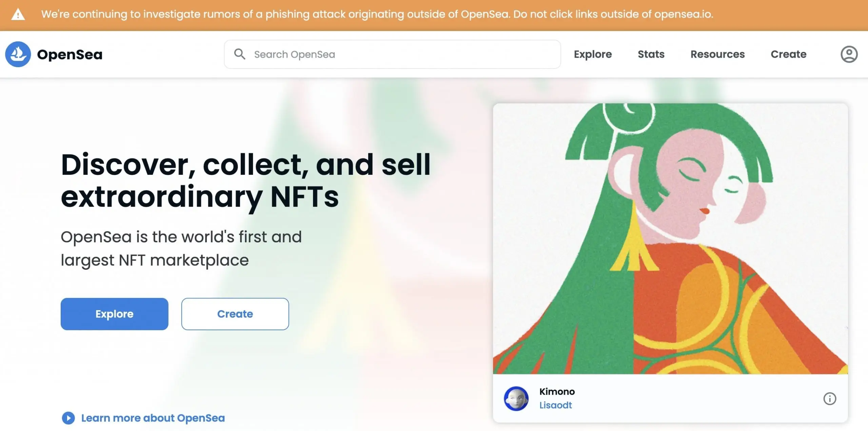
Task: Click the blue Explore button
Action: pos(114,314)
